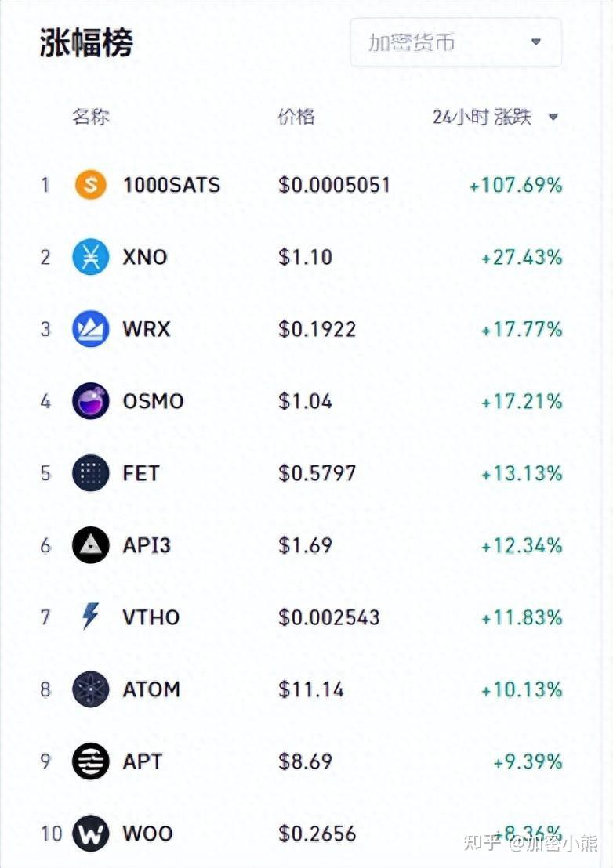Open the 加密货币 category dropdown

[x=455, y=42]
